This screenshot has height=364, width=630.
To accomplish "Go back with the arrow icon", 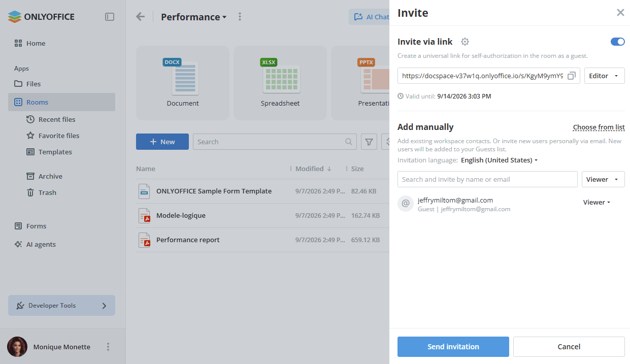I will tap(141, 17).
